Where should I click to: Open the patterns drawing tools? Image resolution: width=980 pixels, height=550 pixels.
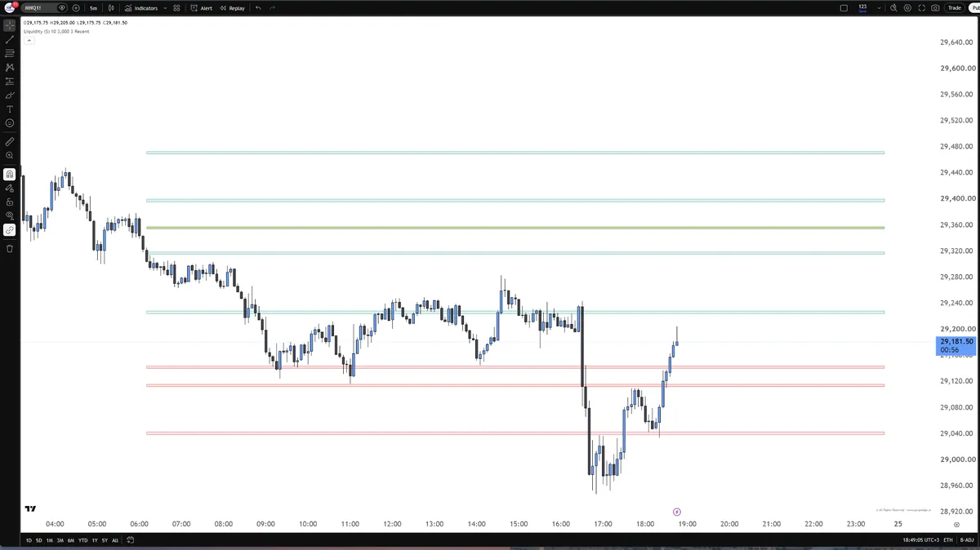(x=10, y=67)
